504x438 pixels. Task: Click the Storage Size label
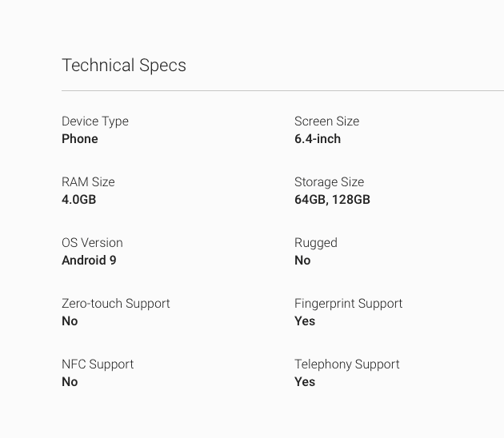pyautogui.click(x=329, y=182)
